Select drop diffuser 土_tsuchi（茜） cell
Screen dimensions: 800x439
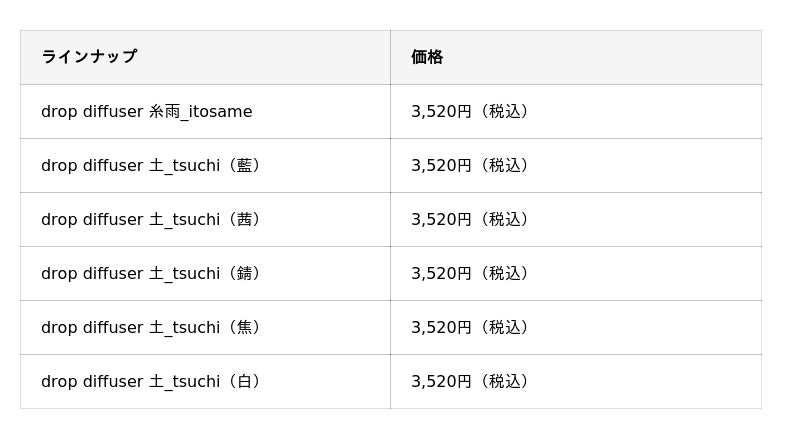(150, 220)
